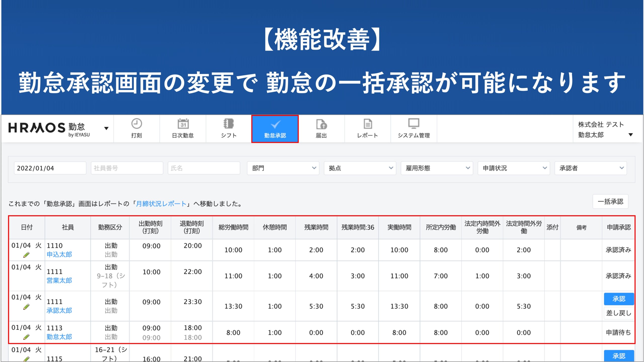
Task: Click the 勤務区分 column header
Action: [x=110, y=227]
